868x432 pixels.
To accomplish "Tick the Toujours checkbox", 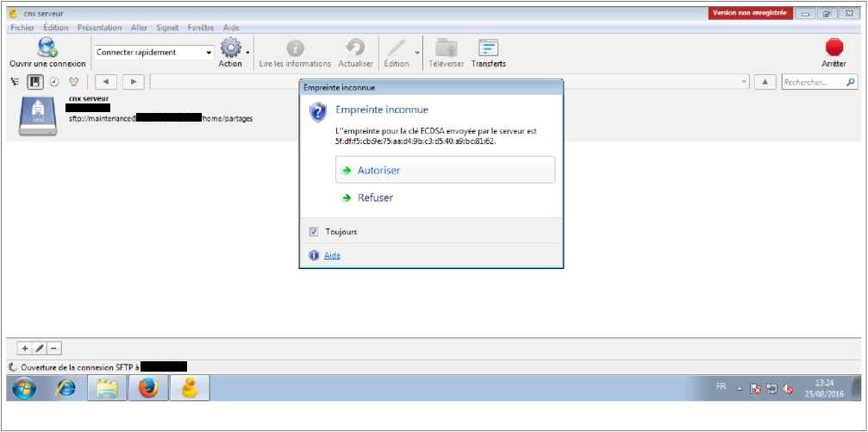I will pyautogui.click(x=314, y=232).
